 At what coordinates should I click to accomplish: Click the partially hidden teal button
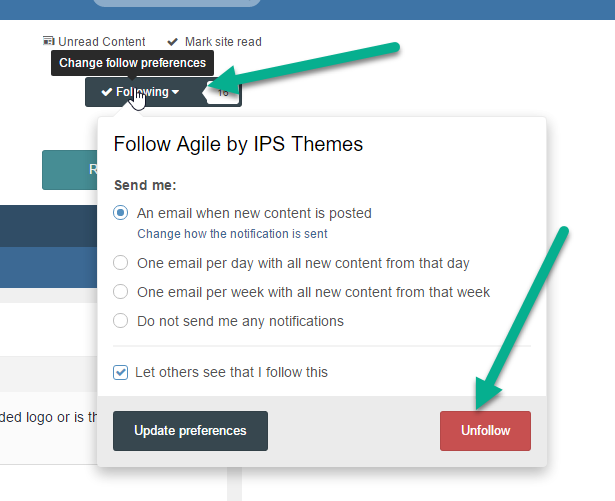[69, 170]
